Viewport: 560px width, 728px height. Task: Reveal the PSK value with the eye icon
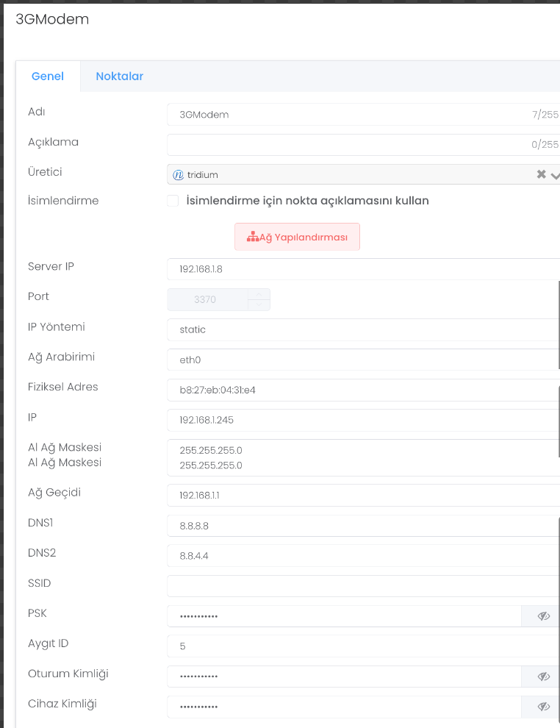[543, 616]
